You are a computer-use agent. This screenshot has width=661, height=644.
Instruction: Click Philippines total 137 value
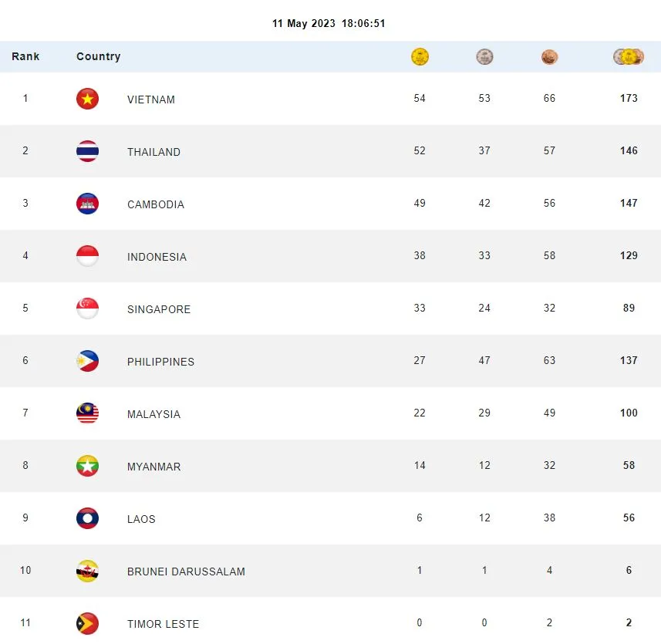tap(629, 361)
